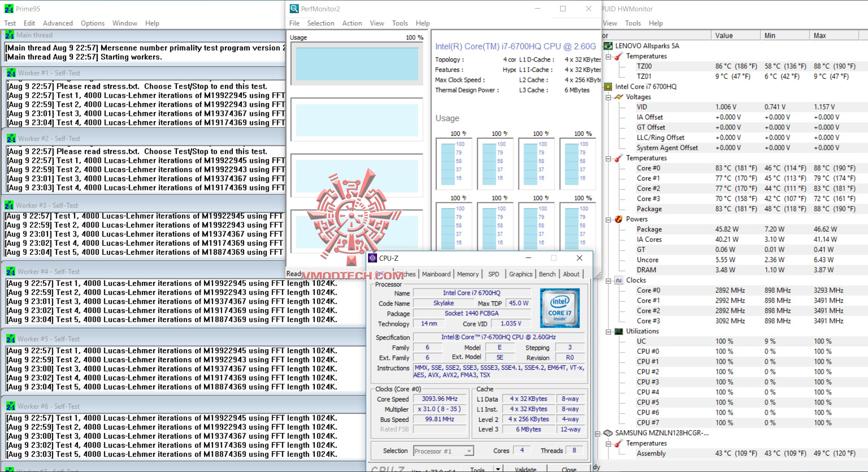The image size is (868, 472).
Task: Click the Close button at CPU-Z bottom
Action: (569, 469)
